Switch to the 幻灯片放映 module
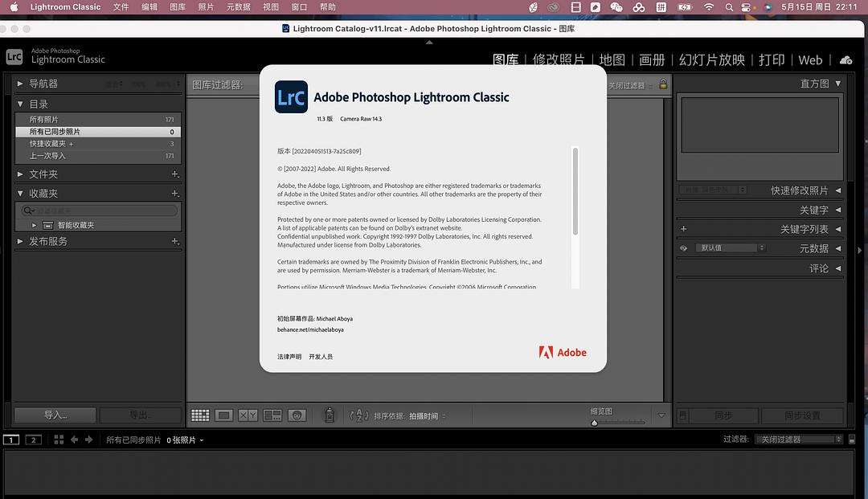Image resolution: width=868 pixels, height=499 pixels. 712,59
